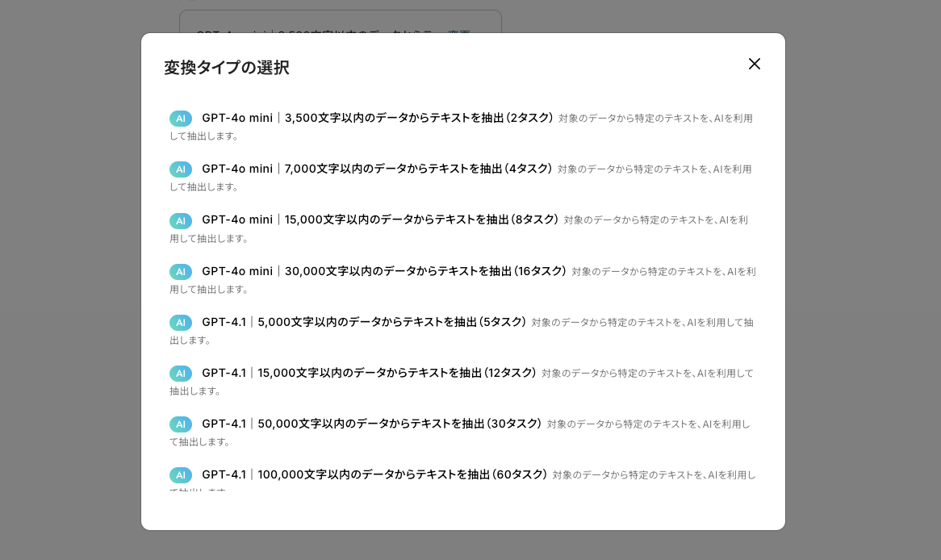
Task: Click AI badge of GPT-4o mini 15,000文字 row
Action: pyautogui.click(x=181, y=221)
